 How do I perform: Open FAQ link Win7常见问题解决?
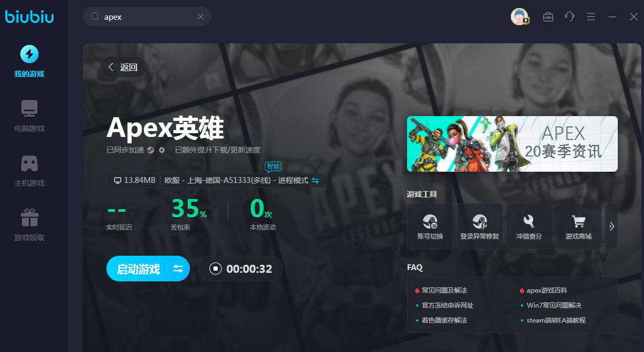tap(554, 305)
